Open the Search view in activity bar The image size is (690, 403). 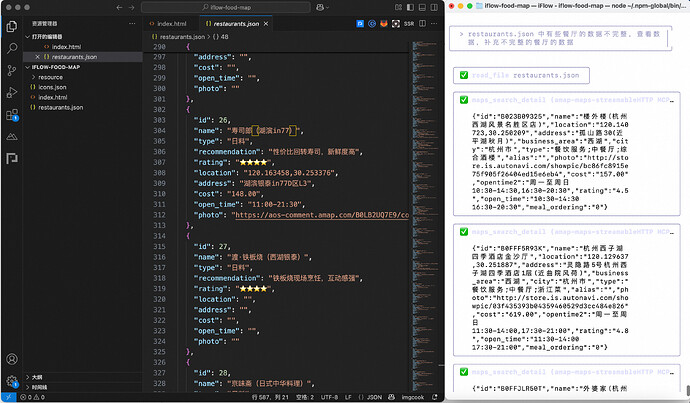[11, 47]
